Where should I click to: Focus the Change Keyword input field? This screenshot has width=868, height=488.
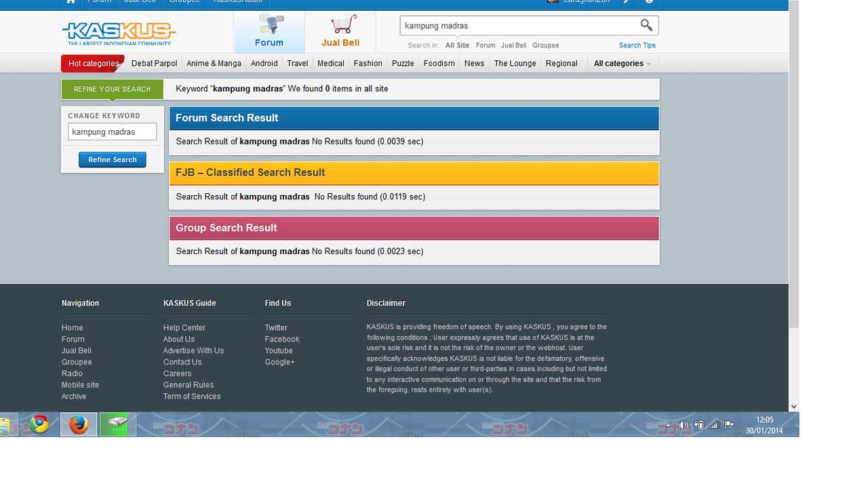[112, 131]
